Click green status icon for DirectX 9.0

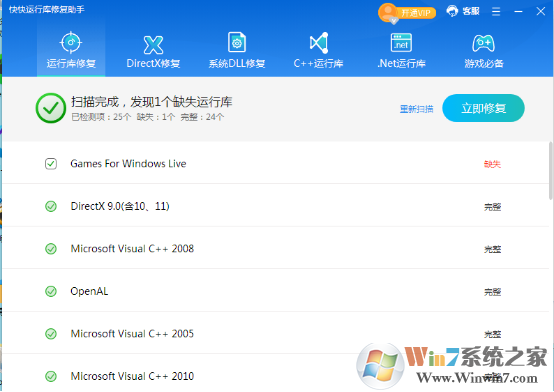(51, 206)
